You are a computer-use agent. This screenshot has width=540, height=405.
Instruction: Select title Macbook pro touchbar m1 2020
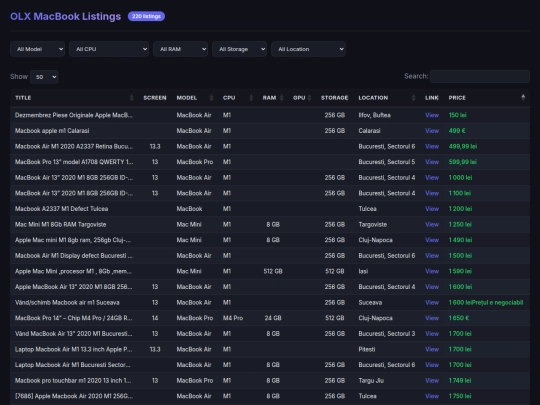click(73, 381)
